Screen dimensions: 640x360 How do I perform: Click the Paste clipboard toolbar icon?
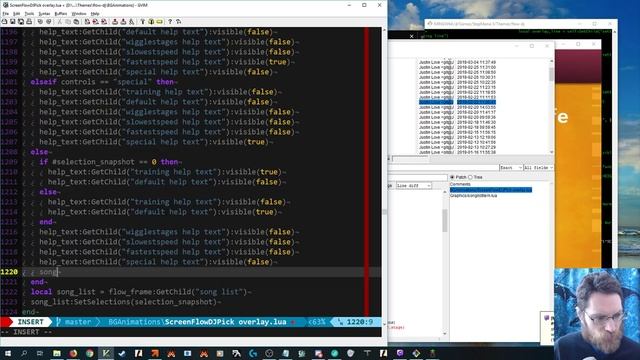[76, 22]
